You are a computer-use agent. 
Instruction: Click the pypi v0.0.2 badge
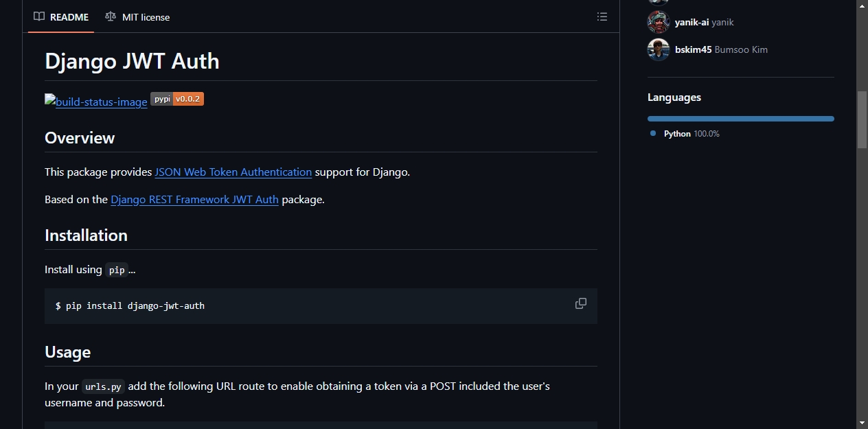[177, 99]
